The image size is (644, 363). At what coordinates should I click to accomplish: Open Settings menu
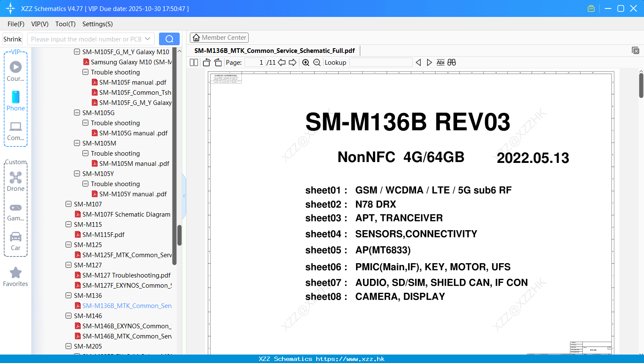[x=98, y=24]
